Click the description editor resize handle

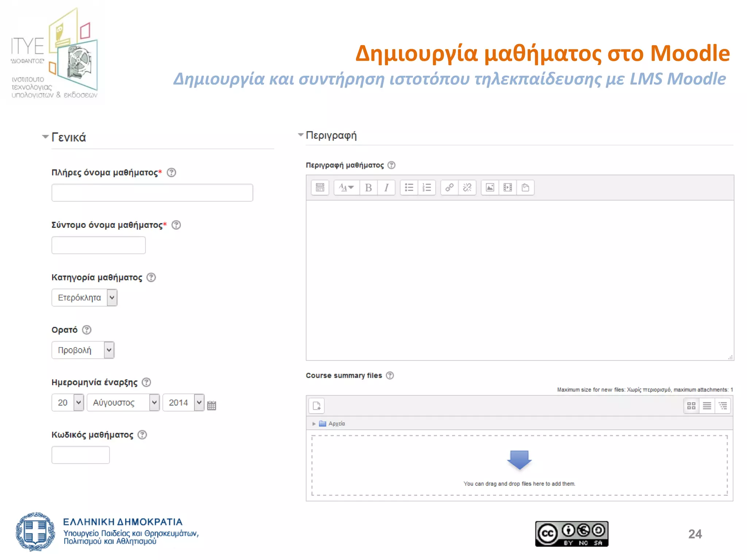tap(730, 357)
